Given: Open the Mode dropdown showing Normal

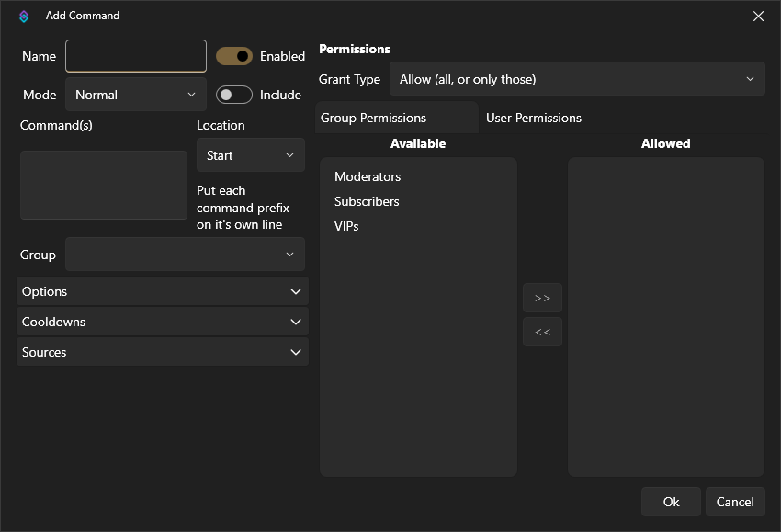Looking at the screenshot, I should (x=136, y=95).
